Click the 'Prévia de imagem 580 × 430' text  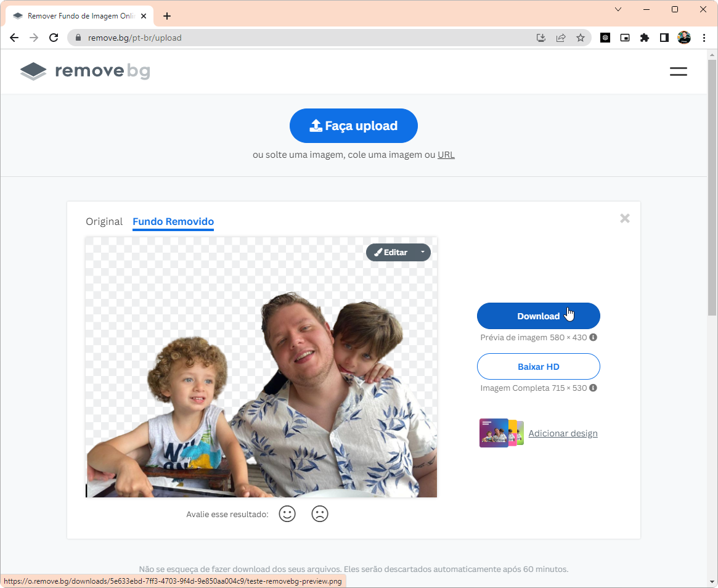tap(534, 338)
